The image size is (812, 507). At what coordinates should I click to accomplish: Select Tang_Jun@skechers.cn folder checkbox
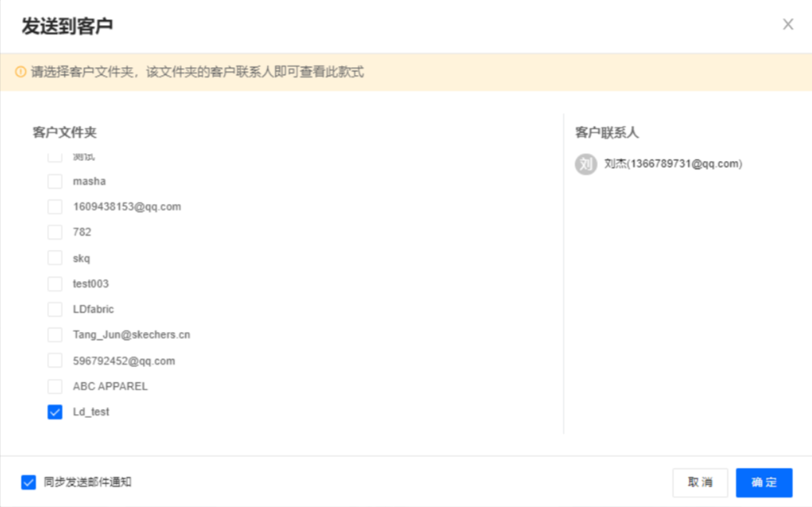point(55,334)
